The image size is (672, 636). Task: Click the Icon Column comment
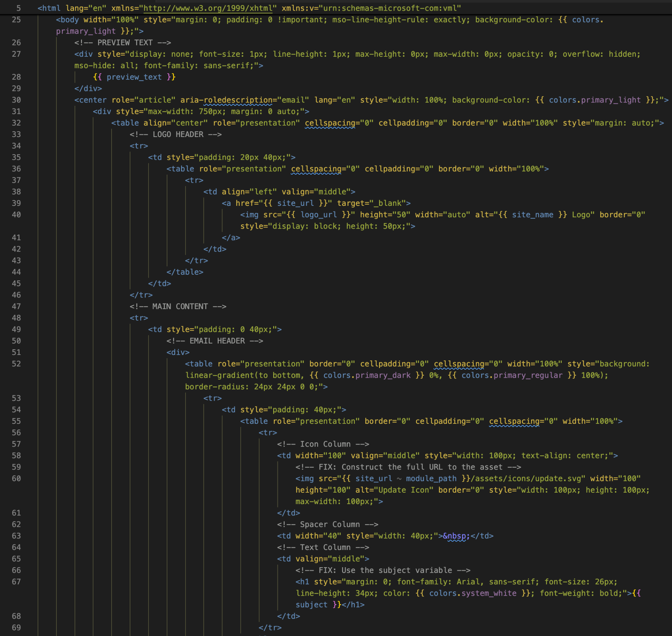point(323,444)
